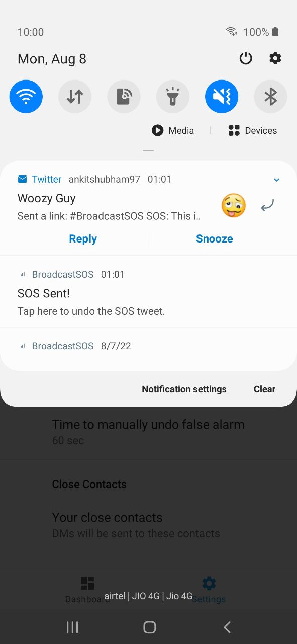Tap the recent apps navigation button
The image size is (297, 644).
(72, 627)
